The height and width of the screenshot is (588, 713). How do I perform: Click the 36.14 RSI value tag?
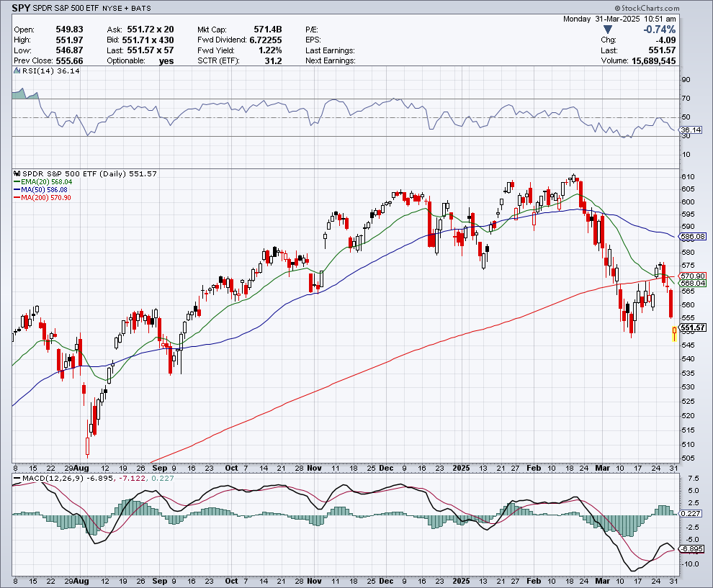click(x=690, y=130)
